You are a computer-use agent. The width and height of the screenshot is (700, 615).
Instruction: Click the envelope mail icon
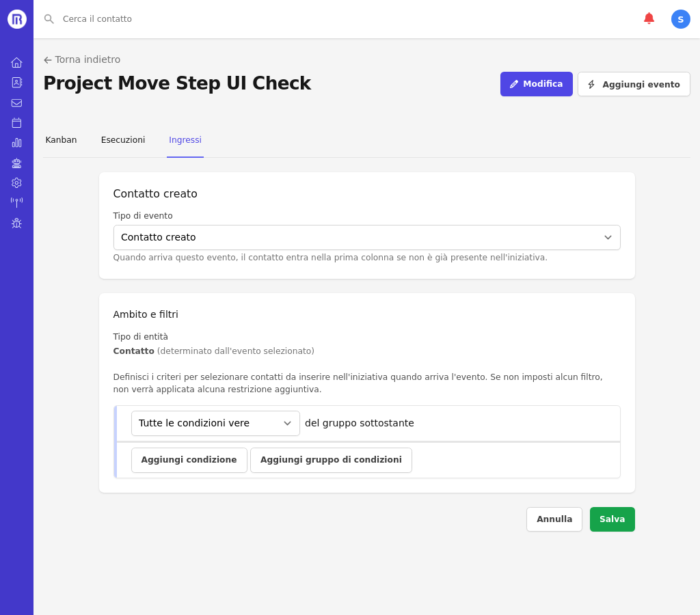[x=16, y=102]
